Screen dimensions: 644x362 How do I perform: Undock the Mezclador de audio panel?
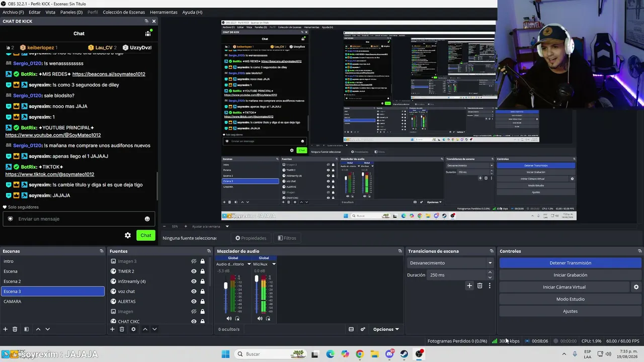[x=400, y=251]
